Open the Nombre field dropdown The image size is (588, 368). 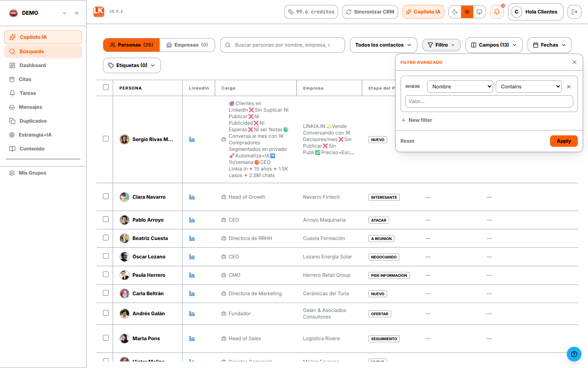tap(460, 87)
